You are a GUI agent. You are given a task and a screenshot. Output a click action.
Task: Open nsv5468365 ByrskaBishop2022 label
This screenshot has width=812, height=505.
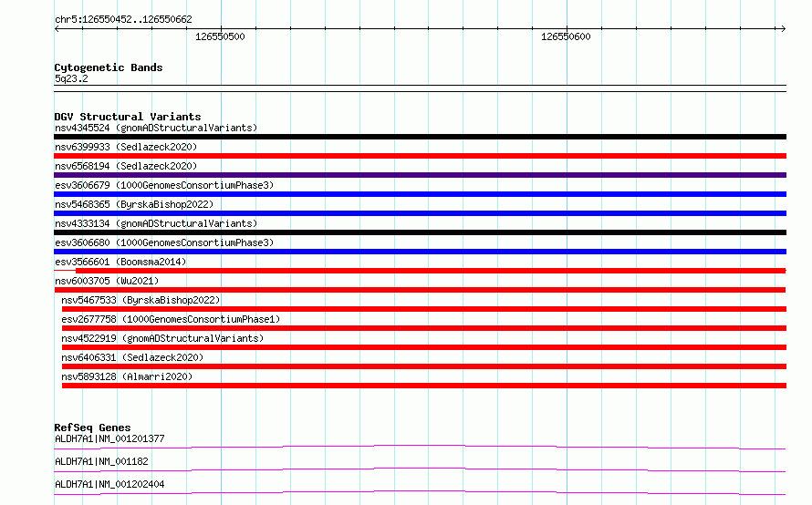click(x=134, y=204)
